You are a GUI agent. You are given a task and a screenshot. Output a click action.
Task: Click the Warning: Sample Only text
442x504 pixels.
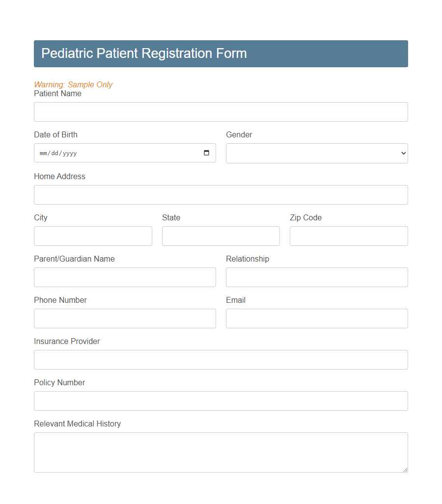(73, 84)
